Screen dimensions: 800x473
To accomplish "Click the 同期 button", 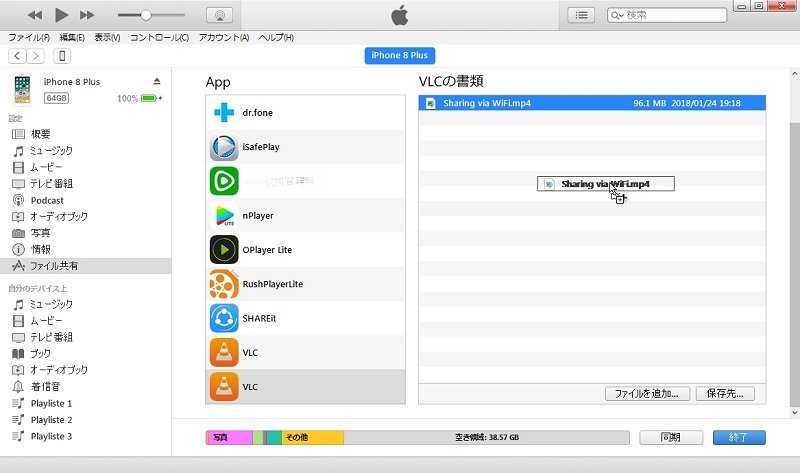I will (671, 437).
